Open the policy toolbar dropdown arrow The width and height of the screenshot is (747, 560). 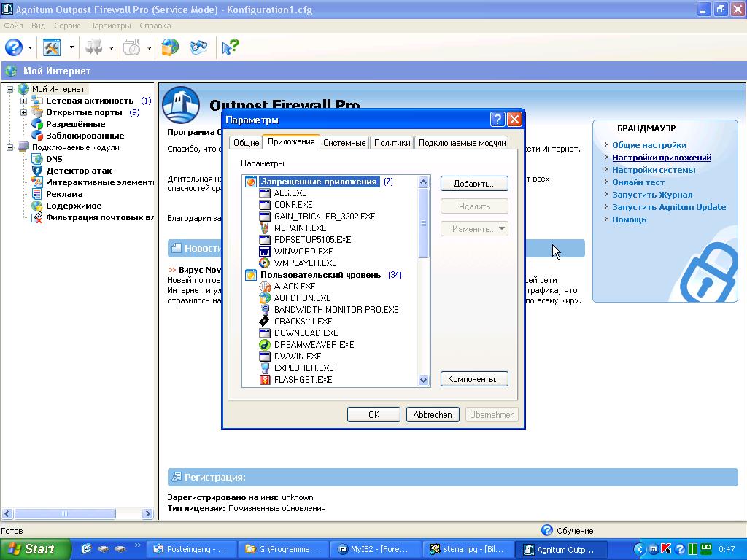pos(111,47)
